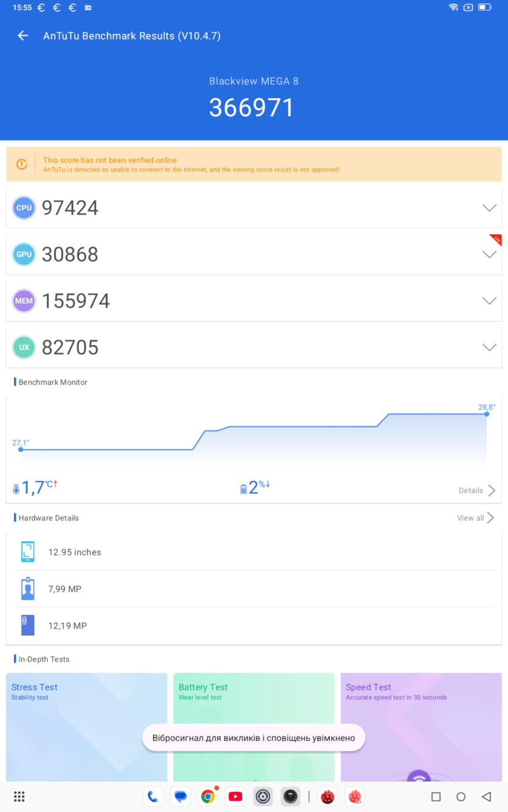Open View all hardware details
Image resolution: width=508 pixels, height=812 pixels.
coord(476,518)
